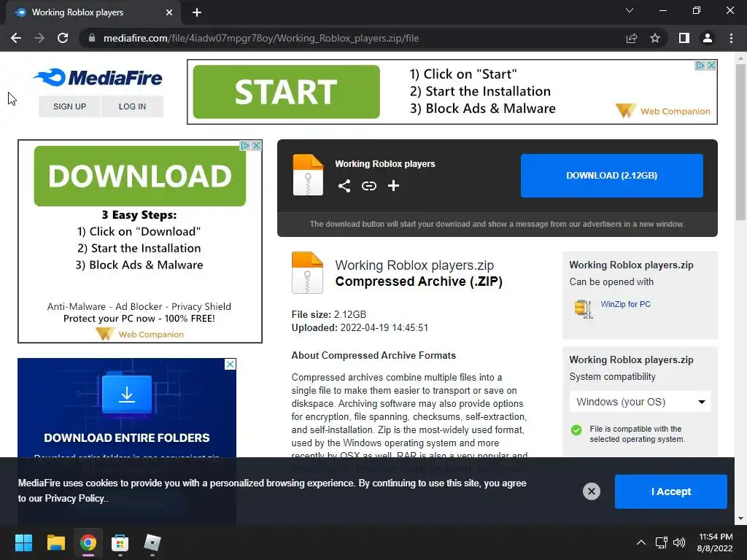Click the green START ad button
The width and height of the screenshot is (747, 560).
[x=286, y=92]
